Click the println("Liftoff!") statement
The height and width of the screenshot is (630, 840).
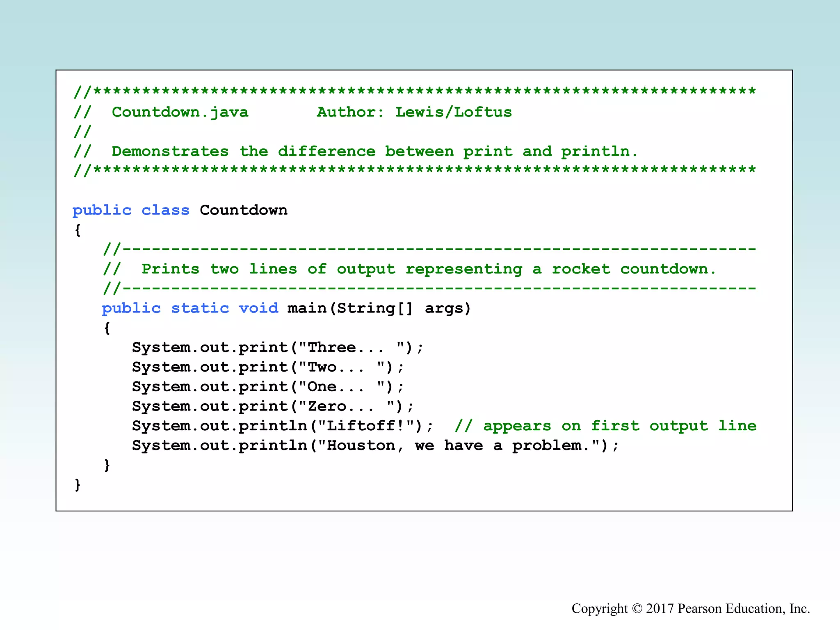point(282,426)
